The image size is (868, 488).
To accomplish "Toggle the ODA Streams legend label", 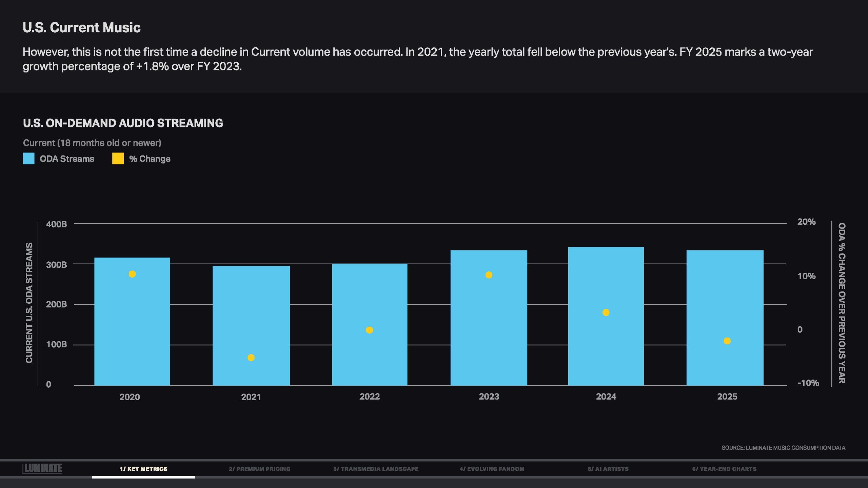I will click(67, 159).
